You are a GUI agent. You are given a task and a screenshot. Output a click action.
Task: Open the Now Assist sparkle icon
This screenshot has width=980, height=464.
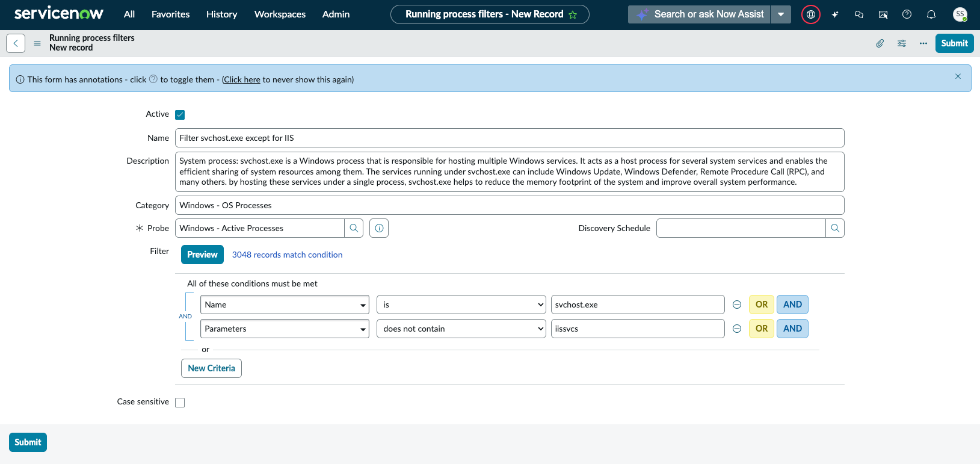click(835, 14)
